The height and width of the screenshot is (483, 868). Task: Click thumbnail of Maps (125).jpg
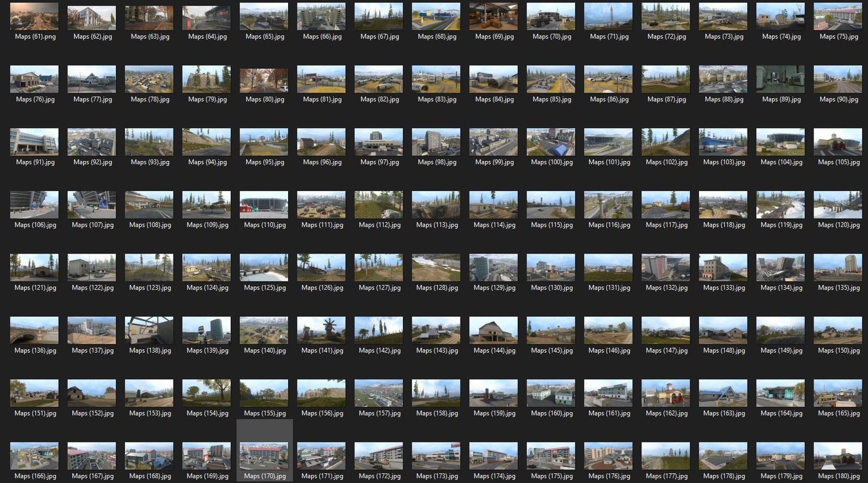tap(264, 268)
